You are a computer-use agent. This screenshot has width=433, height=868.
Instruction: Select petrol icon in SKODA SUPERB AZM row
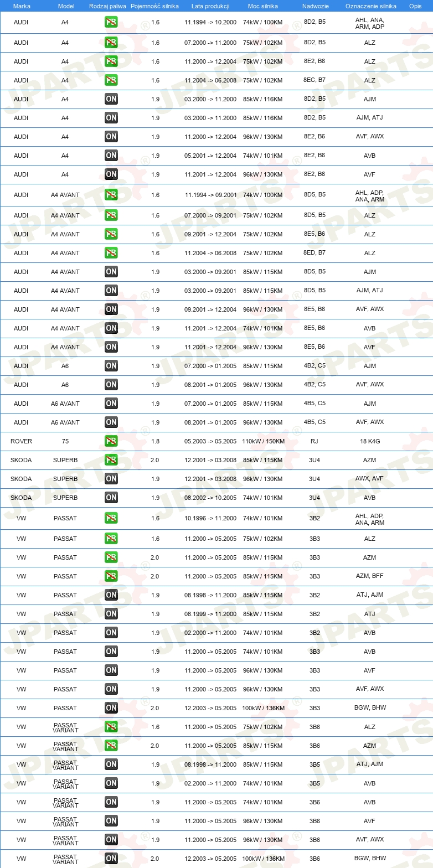[x=111, y=460]
